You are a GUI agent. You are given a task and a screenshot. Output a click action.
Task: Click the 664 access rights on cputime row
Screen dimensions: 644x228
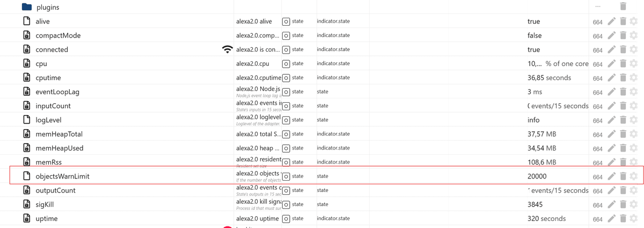598,78
